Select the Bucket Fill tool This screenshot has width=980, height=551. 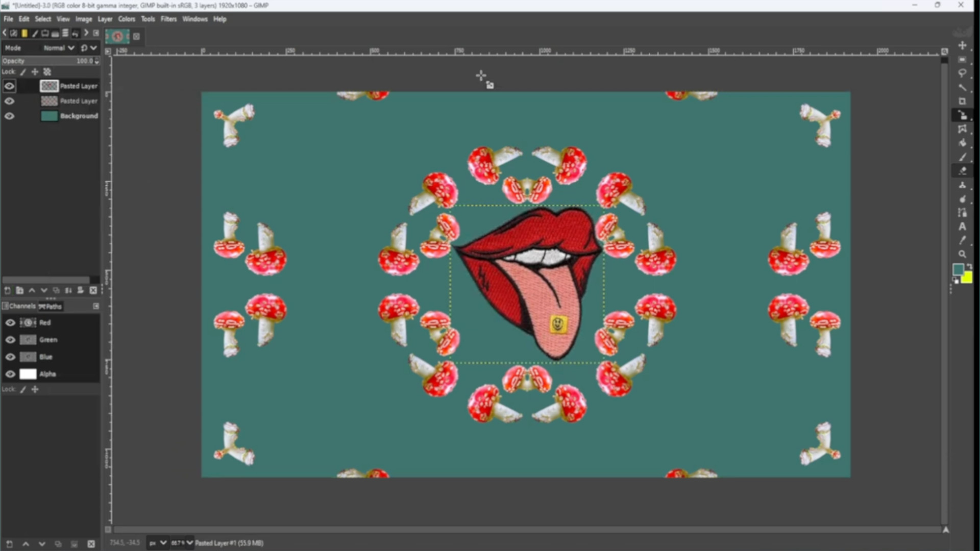point(962,143)
